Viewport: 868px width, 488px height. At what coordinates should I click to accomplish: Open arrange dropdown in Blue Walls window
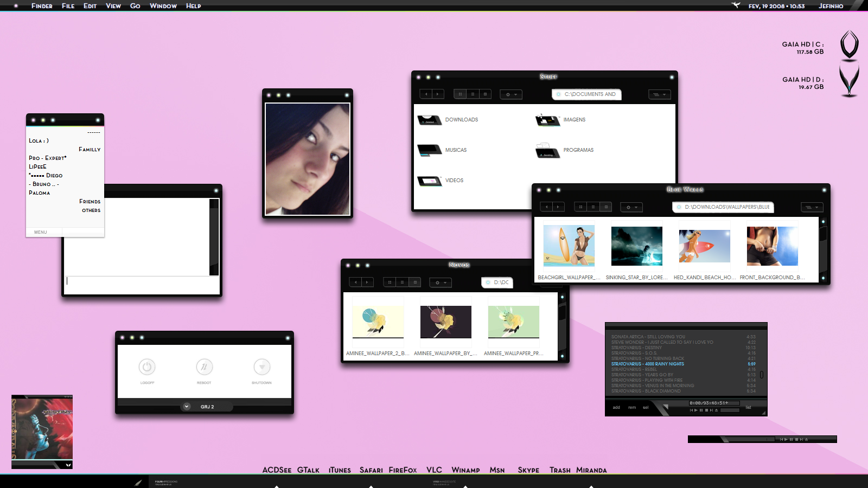[812, 207]
